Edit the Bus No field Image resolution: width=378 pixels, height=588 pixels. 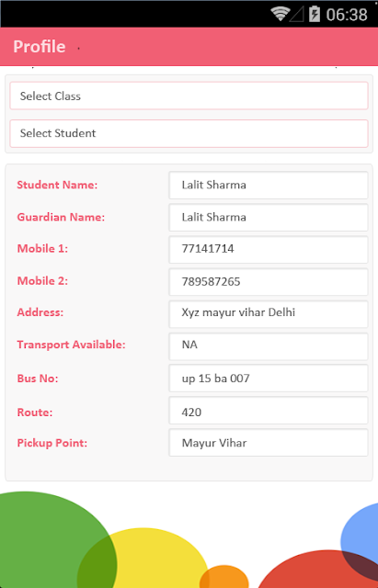[269, 378]
